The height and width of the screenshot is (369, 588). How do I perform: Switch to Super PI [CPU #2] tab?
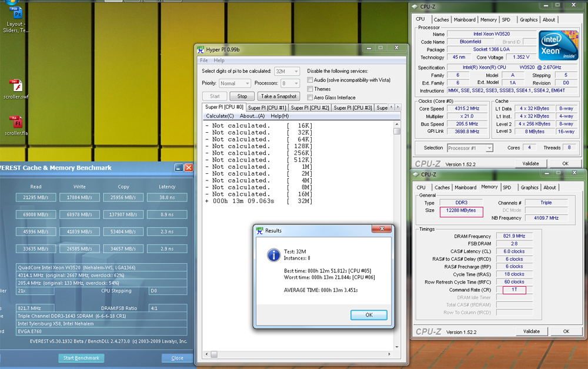[x=310, y=108]
